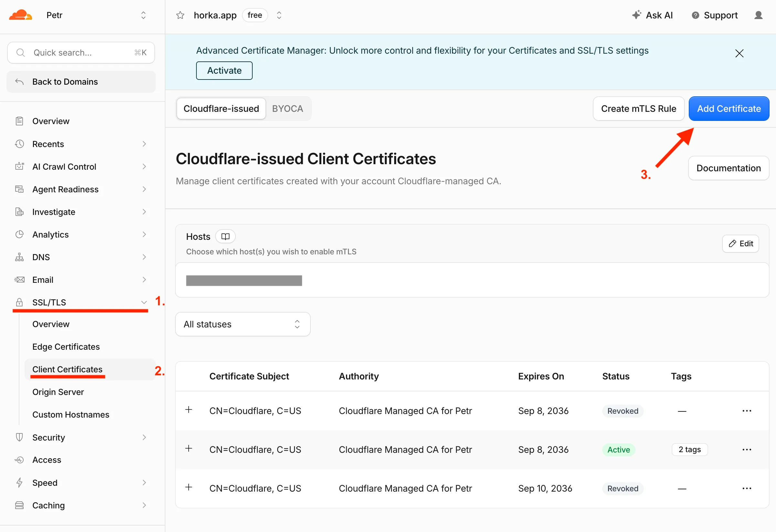Open the All statuses filter dropdown
This screenshot has height=532, width=776.
(x=243, y=324)
